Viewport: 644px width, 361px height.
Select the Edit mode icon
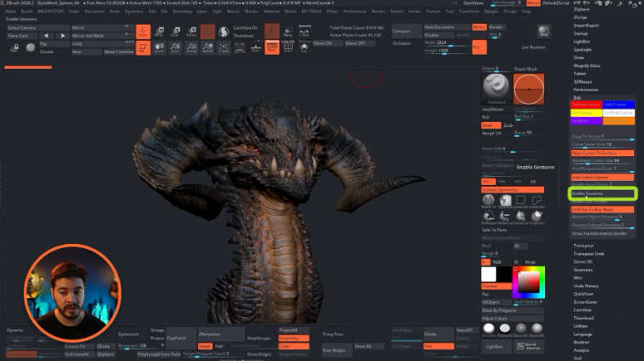(143, 47)
